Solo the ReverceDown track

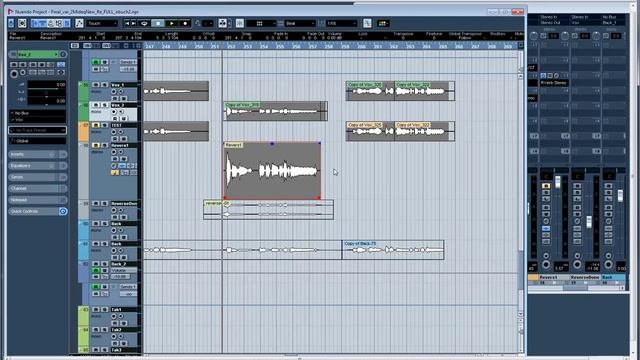tap(104, 203)
